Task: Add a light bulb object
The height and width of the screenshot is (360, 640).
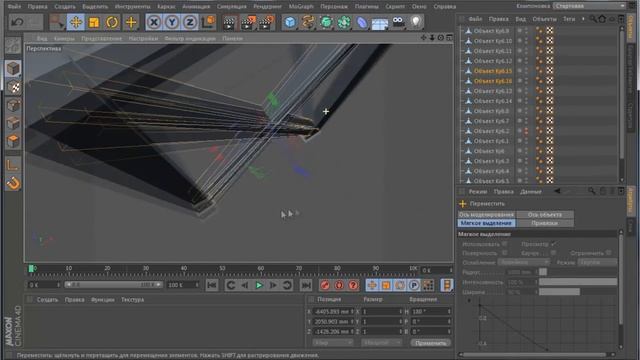Action: click(416, 22)
